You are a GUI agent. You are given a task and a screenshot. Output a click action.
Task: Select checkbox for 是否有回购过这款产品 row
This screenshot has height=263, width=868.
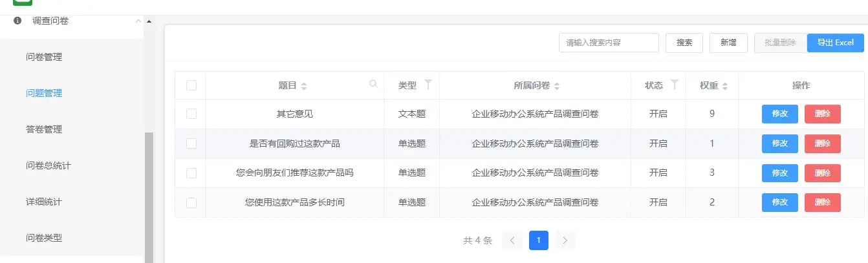[191, 143]
